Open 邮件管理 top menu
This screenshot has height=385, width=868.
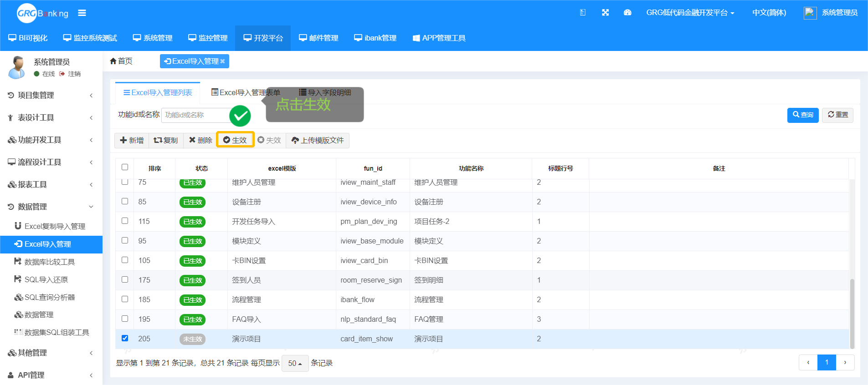pos(318,38)
